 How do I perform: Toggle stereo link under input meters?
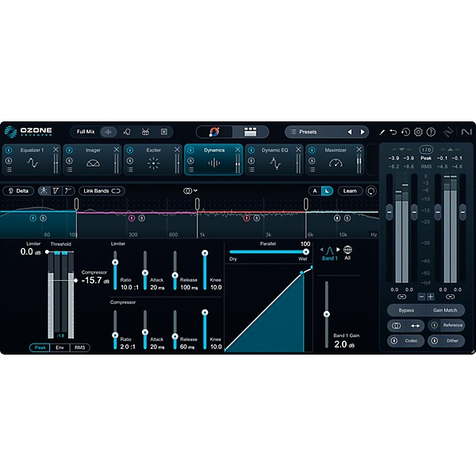(401, 297)
